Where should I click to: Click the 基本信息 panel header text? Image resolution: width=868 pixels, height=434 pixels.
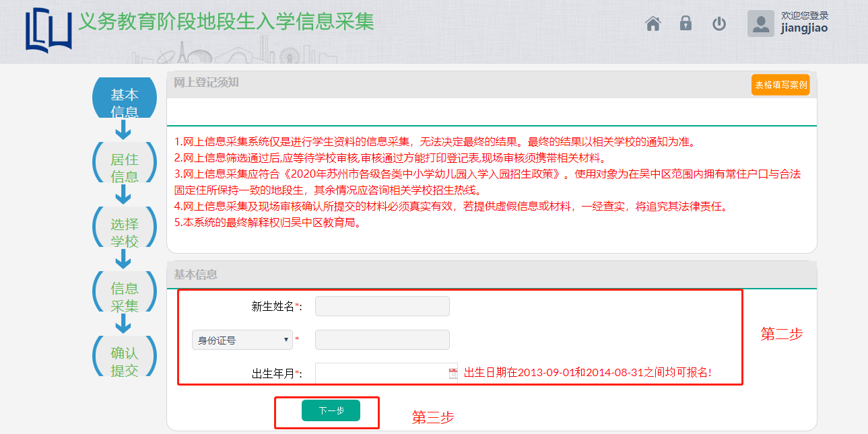pos(195,275)
